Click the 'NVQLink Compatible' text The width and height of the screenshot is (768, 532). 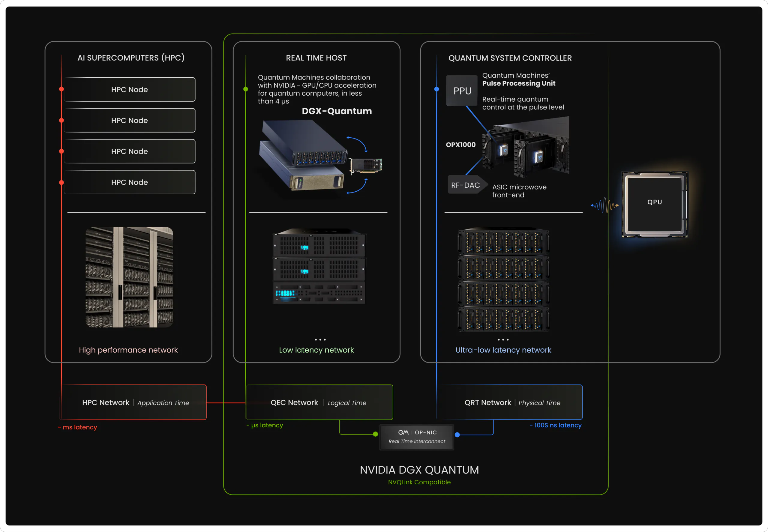(x=419, y=482)
